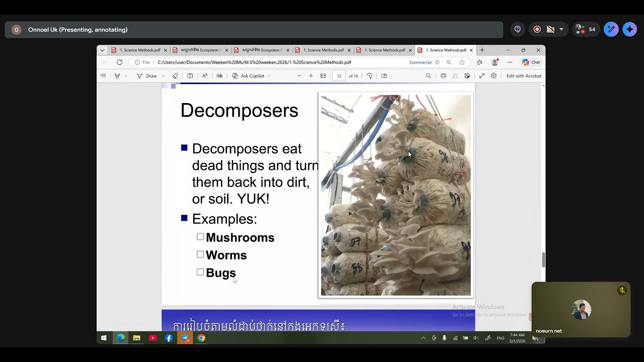Add this page to favorites star

pos(462,62)
